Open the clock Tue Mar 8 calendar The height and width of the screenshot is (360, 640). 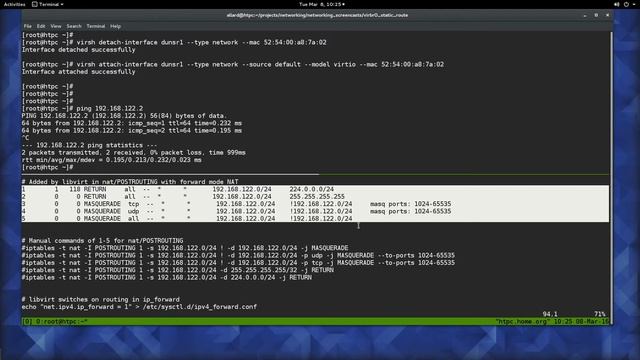[322, 4]
